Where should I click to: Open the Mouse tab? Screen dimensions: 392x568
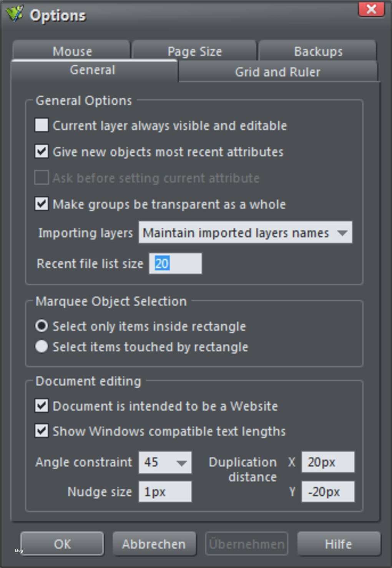73,51
